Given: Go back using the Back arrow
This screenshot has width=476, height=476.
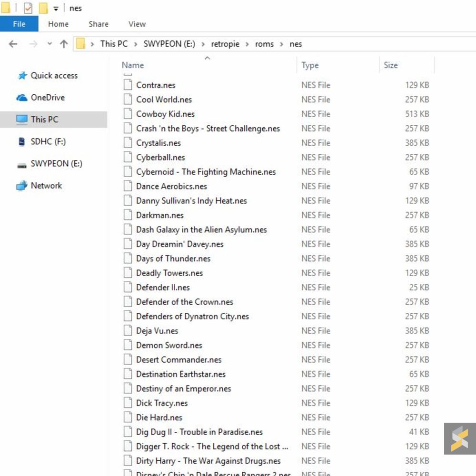Looking at the screenshot, I should [13, 44].
